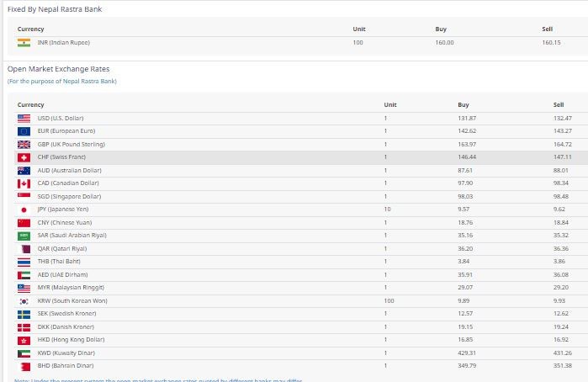The image size is (588, 382).
Task: Select the SEK (Swedish Kroner) label
Action: (x=66, y=313)
